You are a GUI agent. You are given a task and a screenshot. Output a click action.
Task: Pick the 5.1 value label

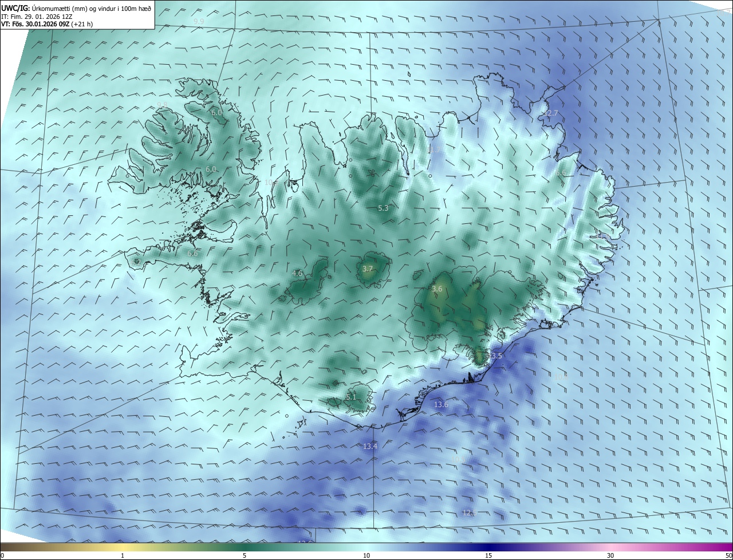[x=351, y=397]
